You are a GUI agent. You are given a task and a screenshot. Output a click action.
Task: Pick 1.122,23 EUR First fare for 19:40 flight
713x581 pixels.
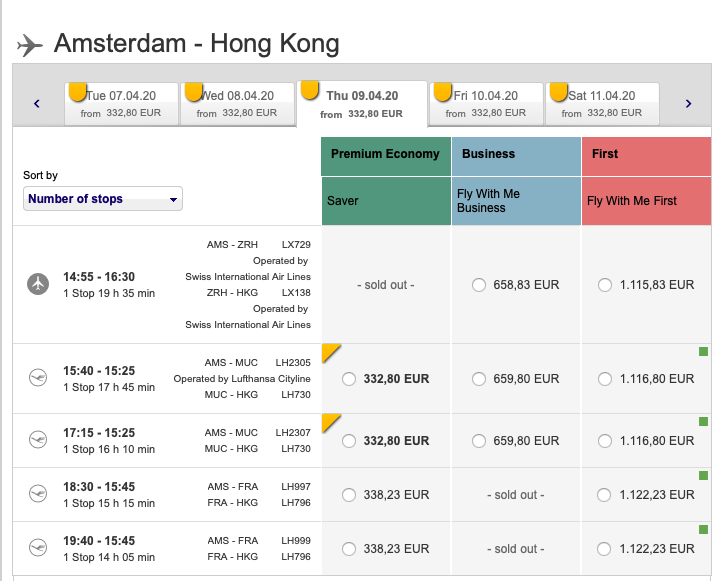coord(605,549)
